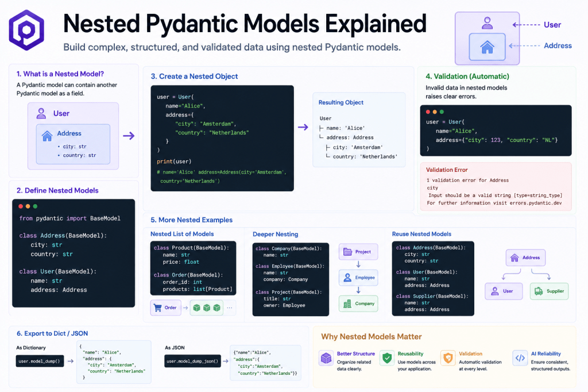Click the order_id: int code line

point(182,282)
